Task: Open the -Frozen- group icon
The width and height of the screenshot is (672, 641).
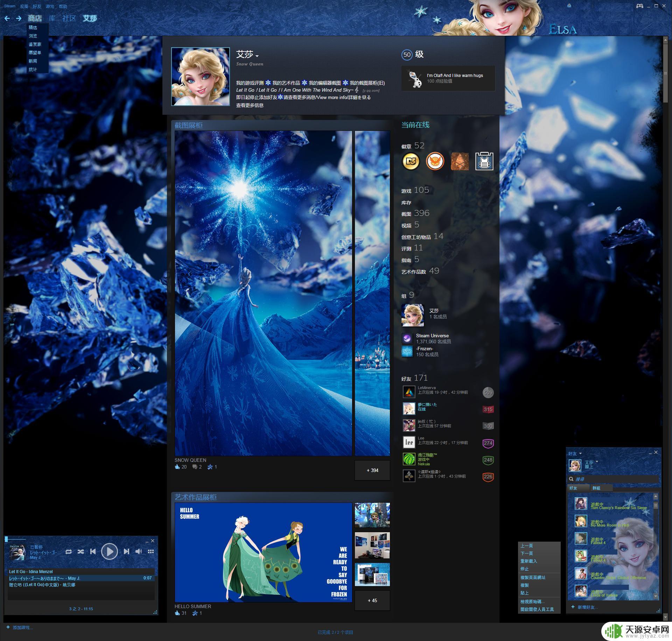Action: [407, 351]
